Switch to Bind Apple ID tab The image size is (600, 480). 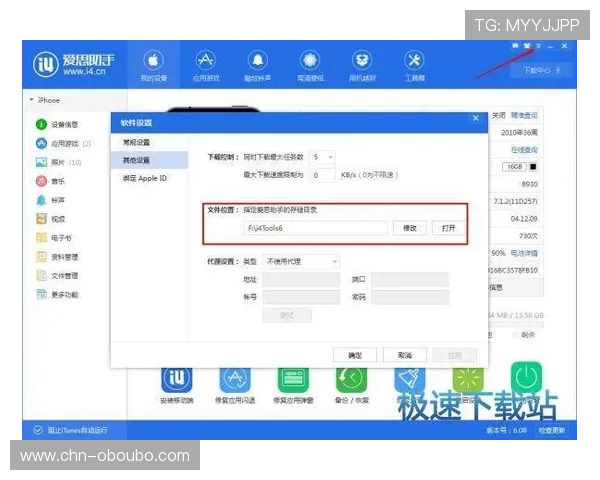(145, 178)
